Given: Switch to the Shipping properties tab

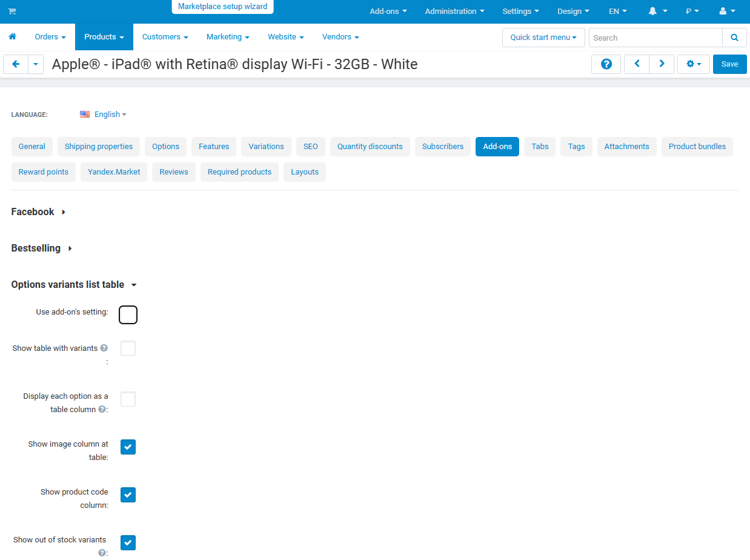Looking at the screenshot, I should tap(99, 147).
